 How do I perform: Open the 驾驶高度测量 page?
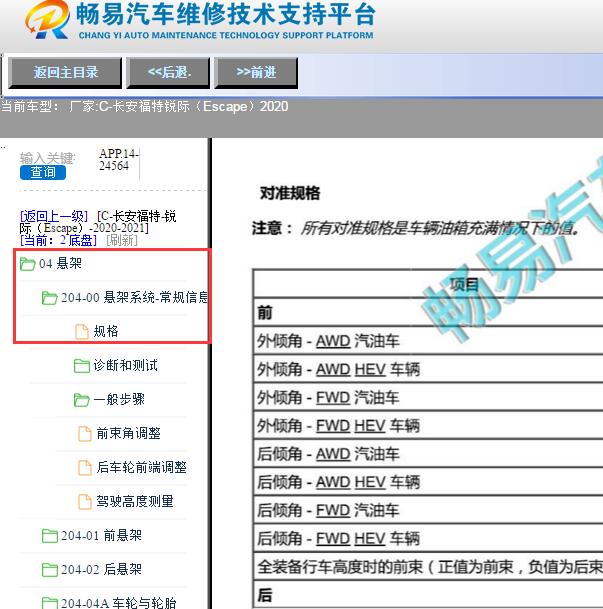[135, 501]
